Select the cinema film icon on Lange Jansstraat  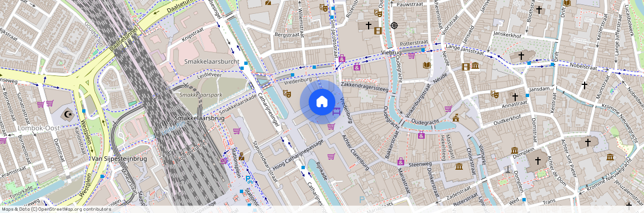465,67
